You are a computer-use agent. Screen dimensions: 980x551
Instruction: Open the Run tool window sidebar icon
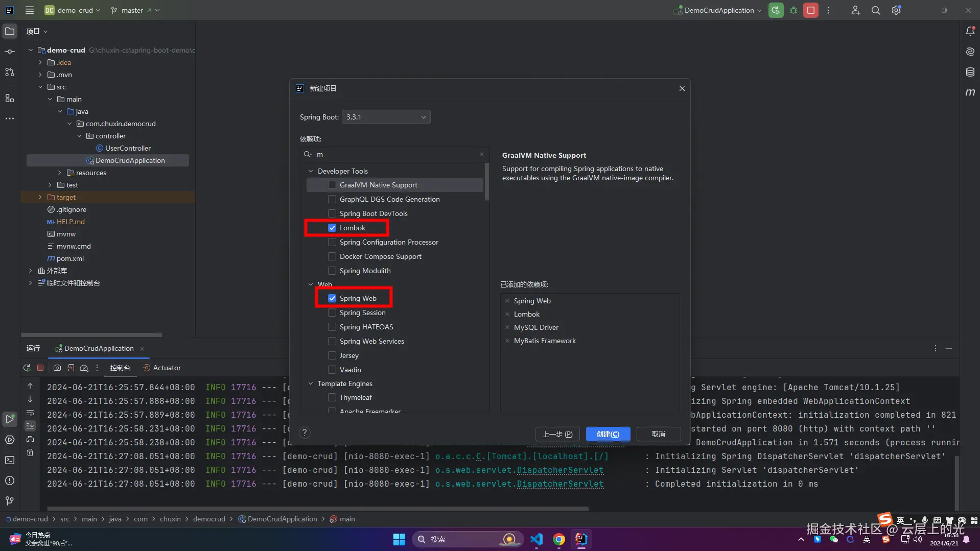point(10,419)
